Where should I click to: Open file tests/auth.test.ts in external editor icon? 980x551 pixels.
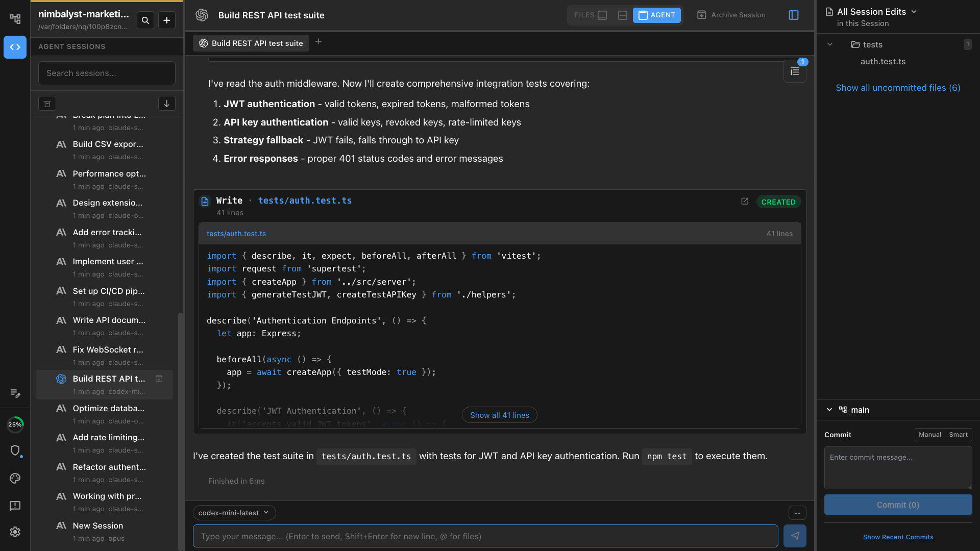[745, 202]
